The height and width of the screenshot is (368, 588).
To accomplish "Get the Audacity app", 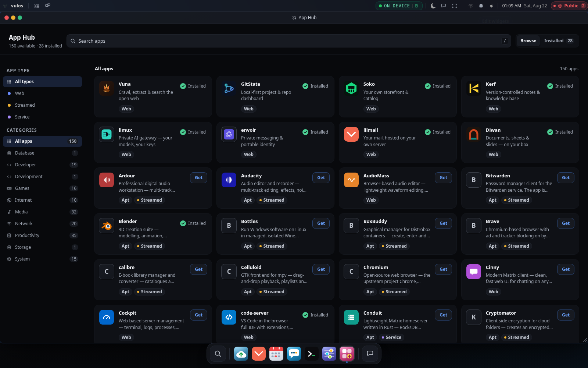I will [x=321, y=178].
